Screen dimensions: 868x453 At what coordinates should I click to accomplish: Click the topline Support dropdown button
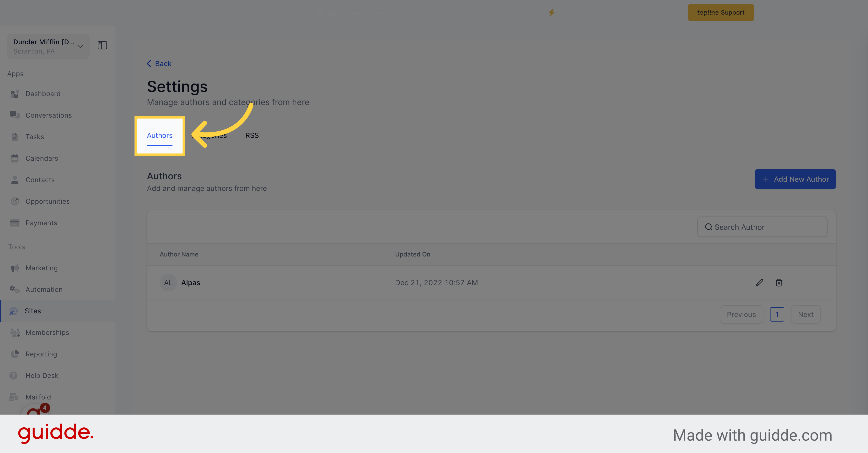point(720,12)
